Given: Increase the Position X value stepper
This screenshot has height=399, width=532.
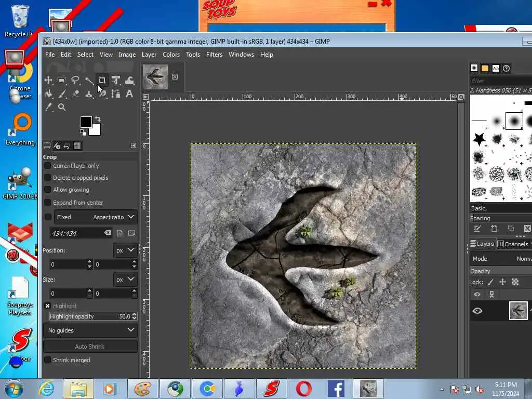Looking at the screenshot, I should click(89, 262).
